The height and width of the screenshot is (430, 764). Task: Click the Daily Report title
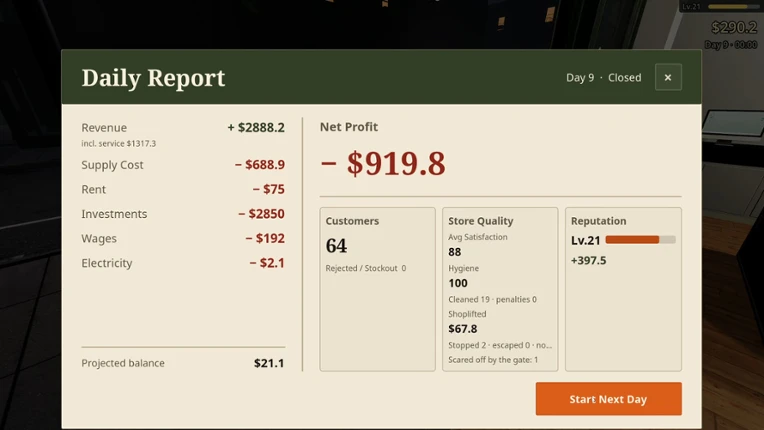pos(153,78)
